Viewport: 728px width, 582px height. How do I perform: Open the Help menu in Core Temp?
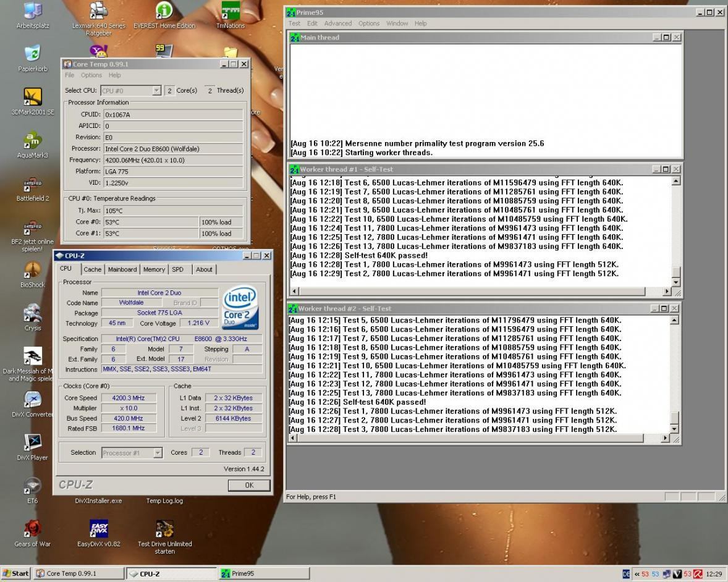(115, 75)
